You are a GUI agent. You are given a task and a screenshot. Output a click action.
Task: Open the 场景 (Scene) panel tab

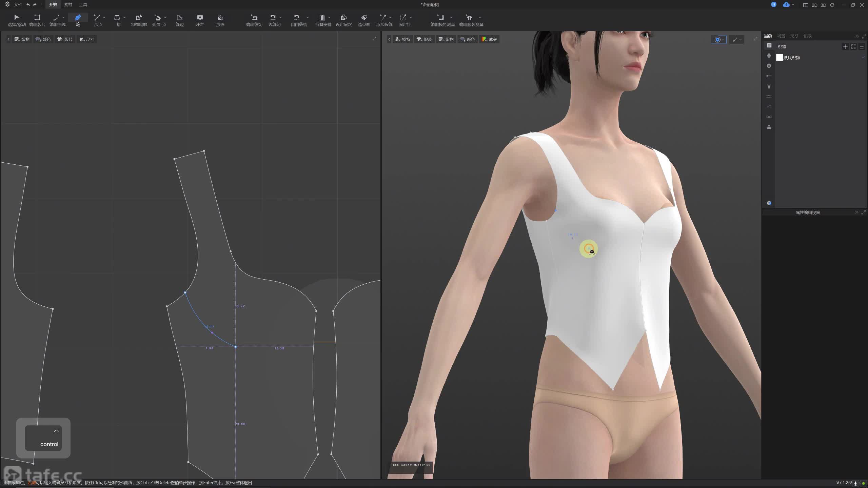(x=781, y=36)
